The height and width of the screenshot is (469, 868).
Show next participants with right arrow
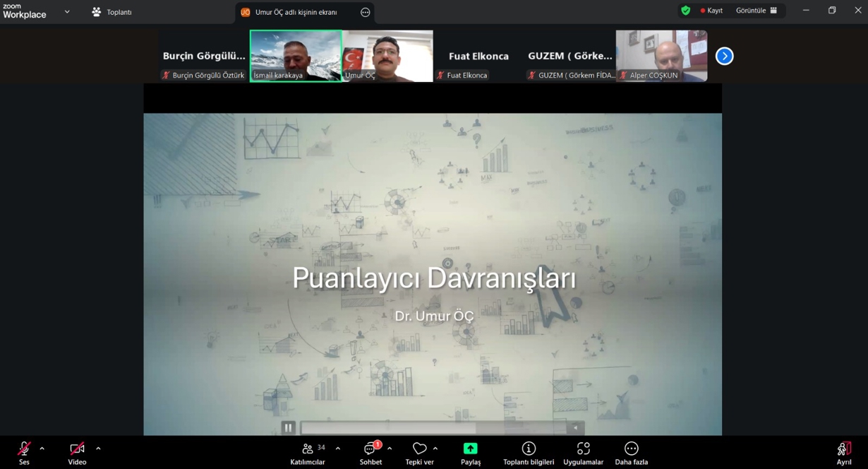click(724, 57)
